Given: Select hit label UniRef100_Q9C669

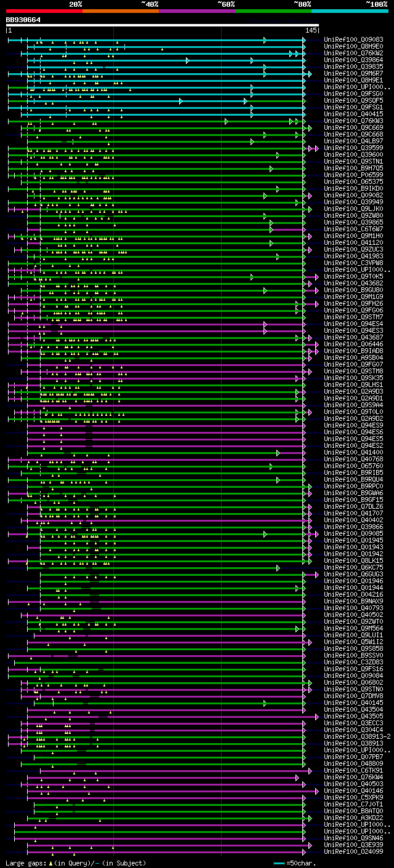Looking at the screenshot, I should [353, 127].
